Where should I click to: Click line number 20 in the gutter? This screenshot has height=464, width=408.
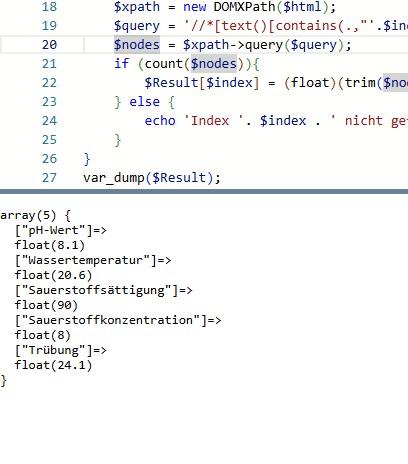tap(49, 45)
